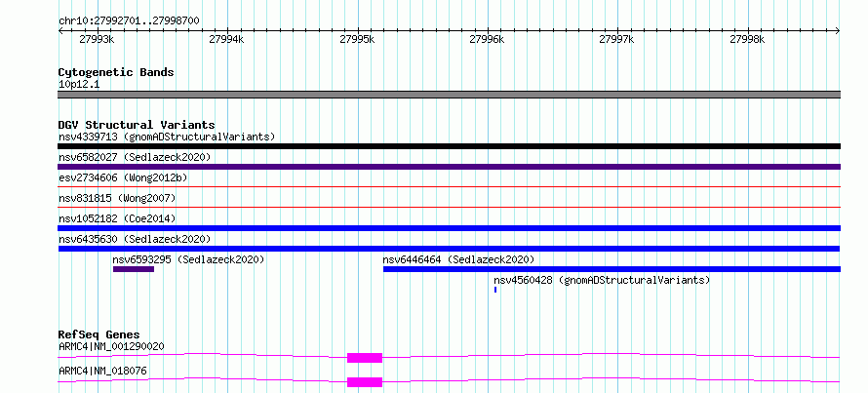Click the 27997k ruler tick label
This screenshot has height=393, width=868.
[x=617, y=39]
